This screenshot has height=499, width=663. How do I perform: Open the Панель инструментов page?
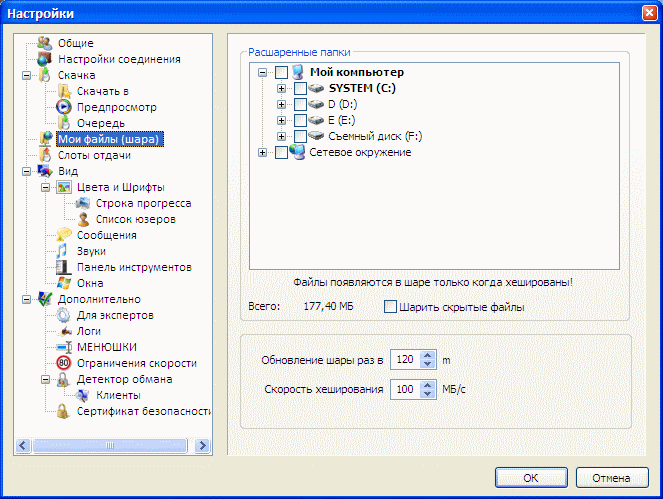(x=134, y=267)
